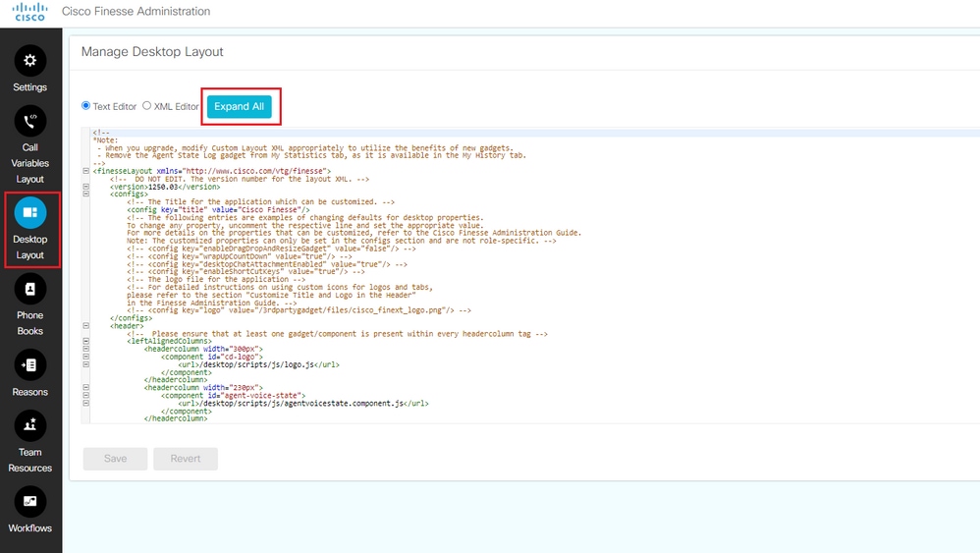Click the Expand All button

point(240,106)
